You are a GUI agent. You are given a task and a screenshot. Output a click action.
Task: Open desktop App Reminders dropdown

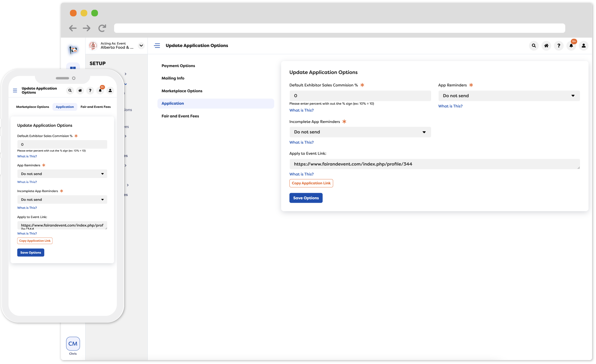(509, 96)
